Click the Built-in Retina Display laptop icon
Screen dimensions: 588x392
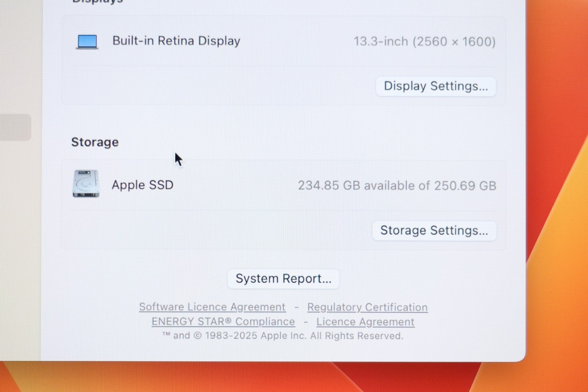[x=87, y=42]
